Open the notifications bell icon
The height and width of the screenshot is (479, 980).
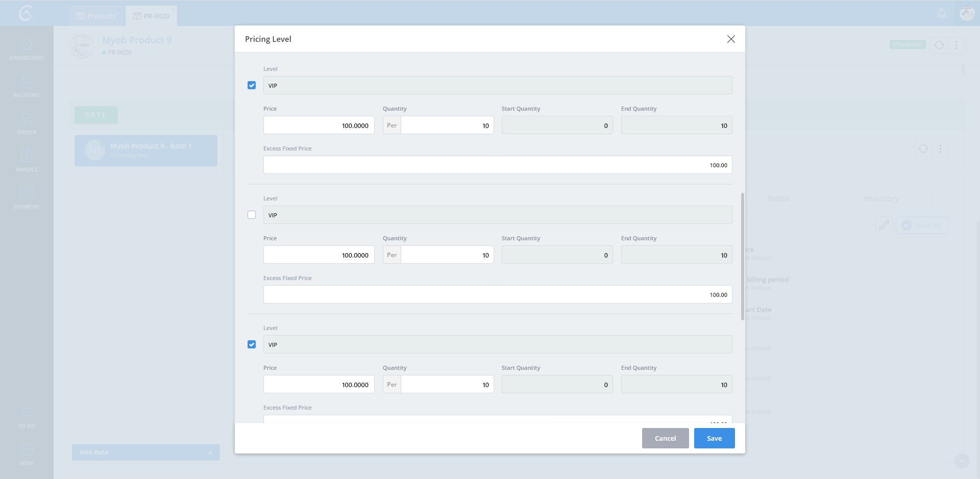point(942,14)
